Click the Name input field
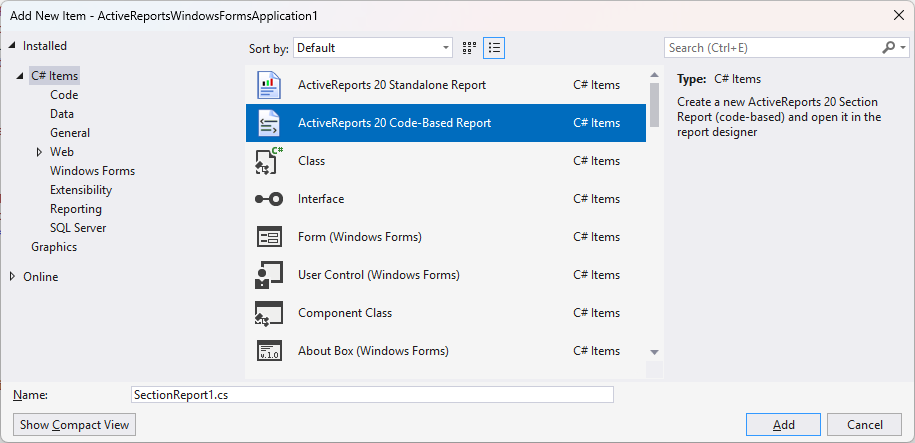This screenshot has height=443, width=915. click(x=372, y=395)
